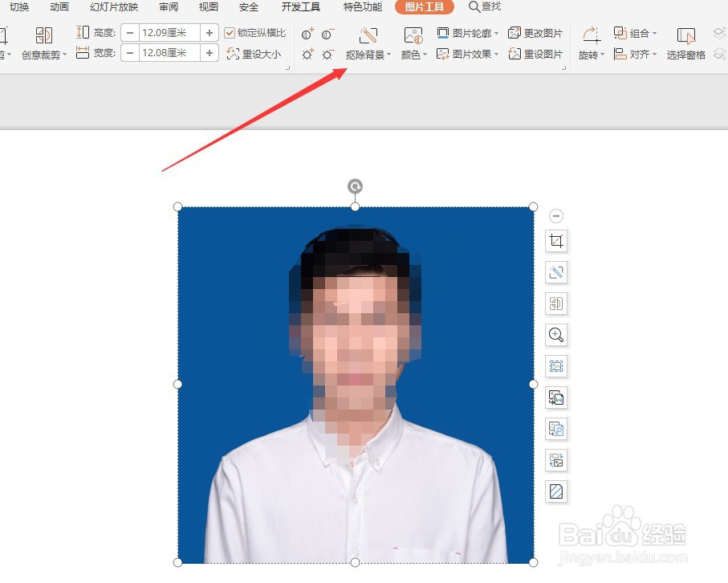This screenshot has width=728, height=583.
Task: Click the 查找 search button
Action: click(x=485, y=7)
